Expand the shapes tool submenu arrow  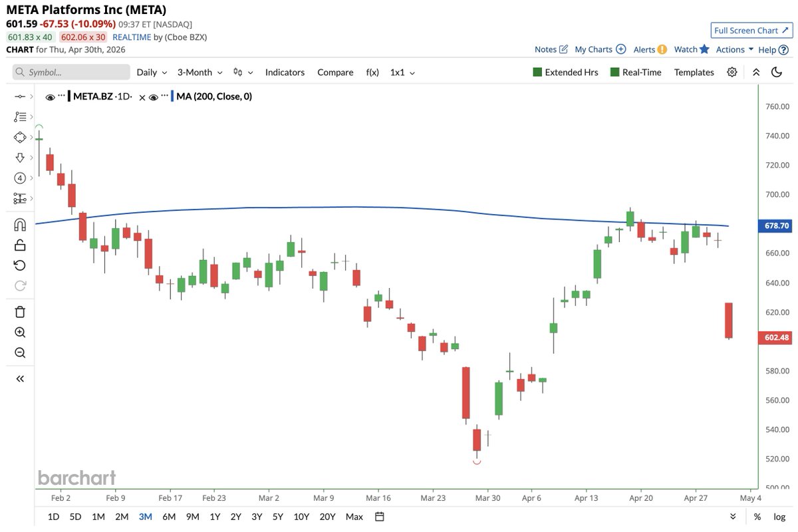coord(31,137)
